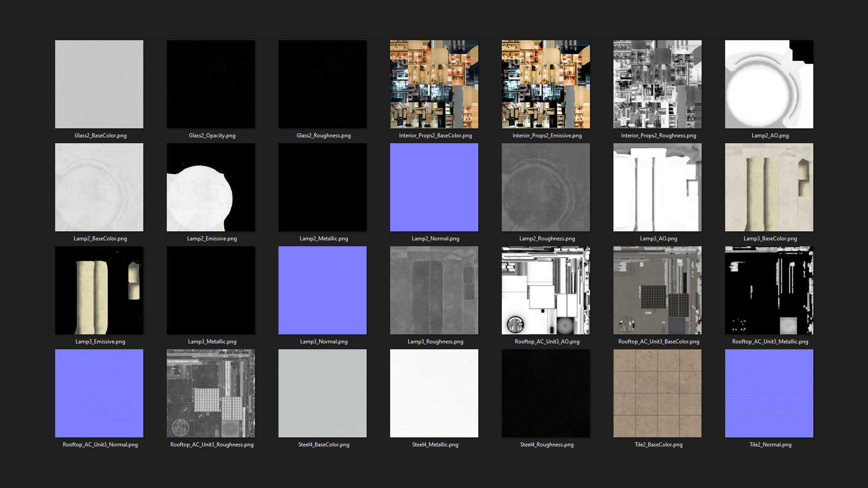Click the Lamp2_Normal.png purple texture
The width and height of the screenshot is (868, 488).
(x=434, y=187)
